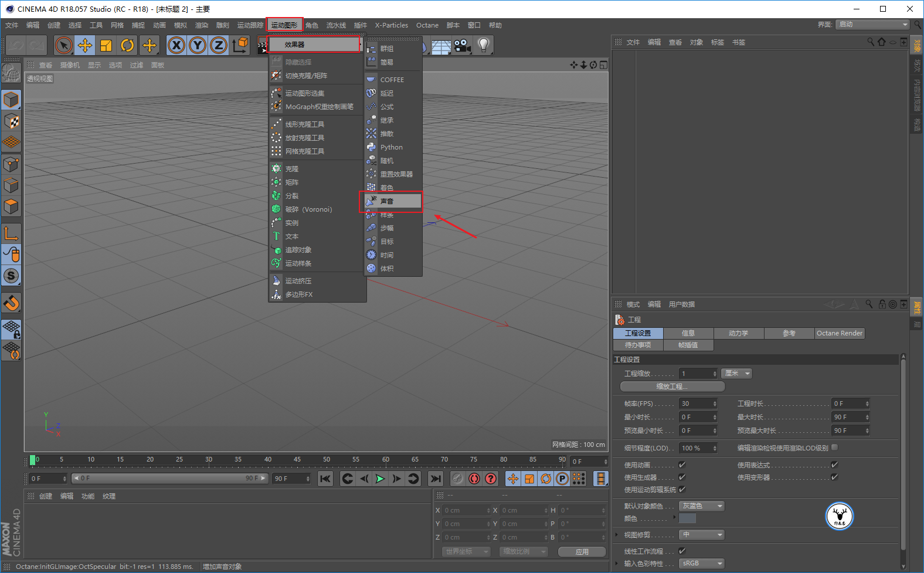Toggle the 使用变形器 checkbox
This screenshot has height=573, width=924.
pos(834,477)
